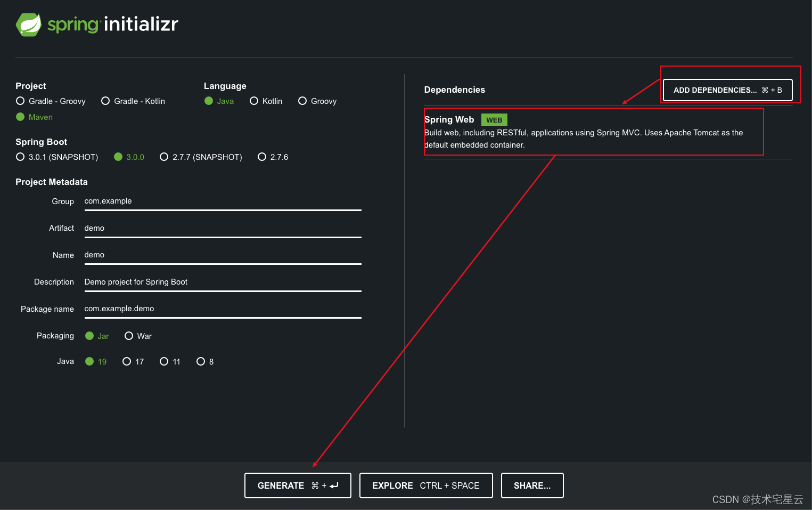Click the Spring Web description text
This screenshot has height=510, width=812.
point(584,139)
